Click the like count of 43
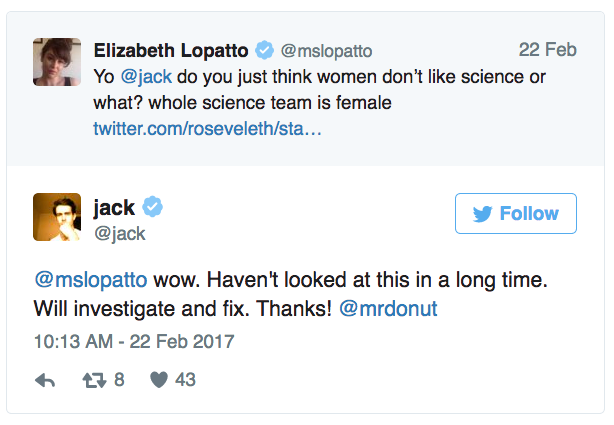This screenshot has width=614, height=425. click(185, 380)
